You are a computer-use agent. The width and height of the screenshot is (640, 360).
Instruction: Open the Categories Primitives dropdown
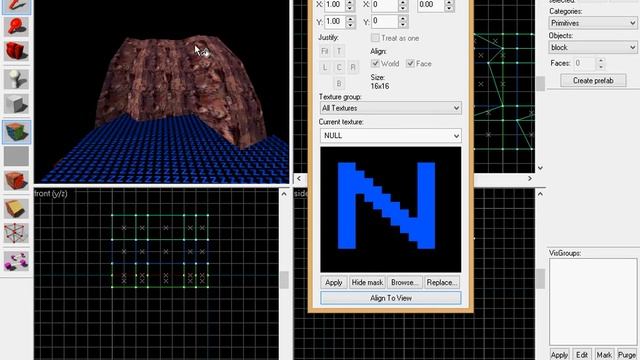[x=593, y=23]
